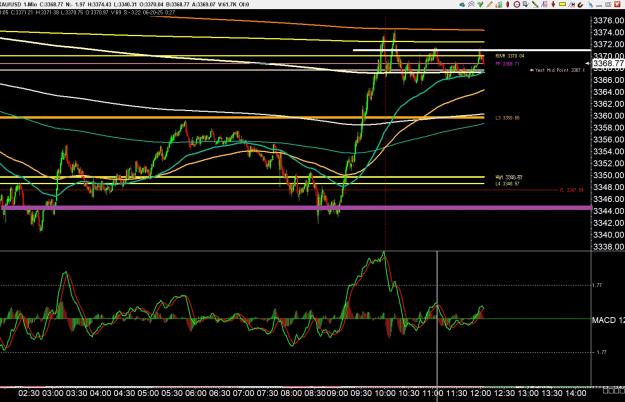The width and height of the screenshot is (625, 402).
Task: Click the MACD 12 indicator label
Action: (x=609, y=320)
